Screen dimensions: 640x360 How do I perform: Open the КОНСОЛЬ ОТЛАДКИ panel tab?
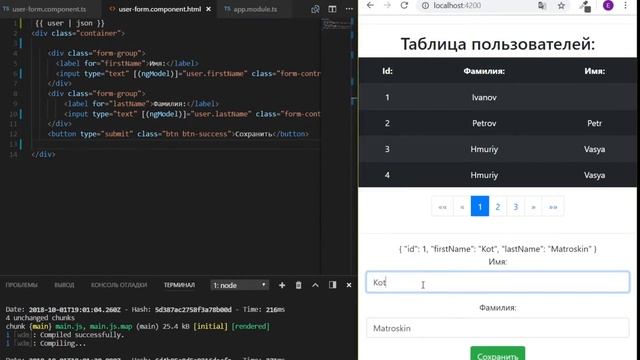(x=119, y=285)
